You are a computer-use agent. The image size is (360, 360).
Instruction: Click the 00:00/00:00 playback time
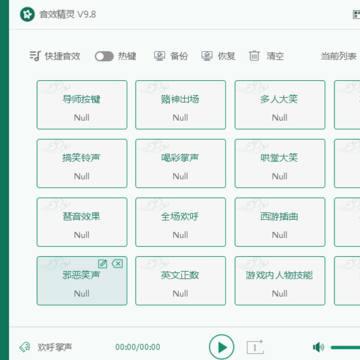click(138, 347)
